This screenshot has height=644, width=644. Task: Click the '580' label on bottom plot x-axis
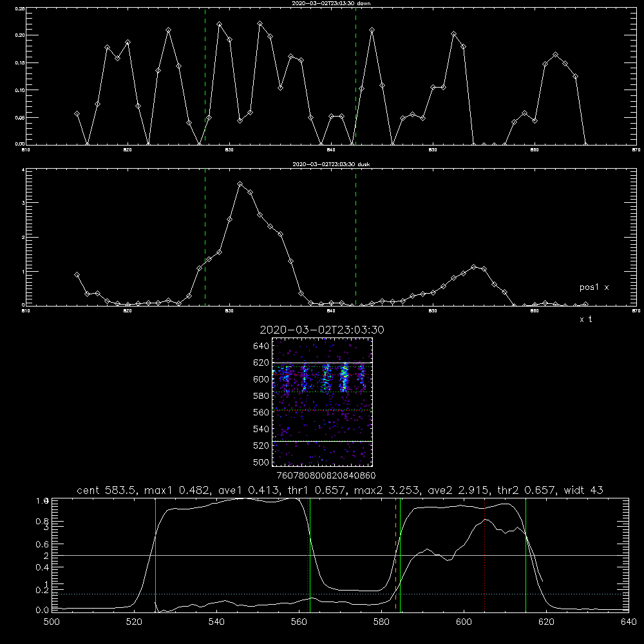pos(381,622)
